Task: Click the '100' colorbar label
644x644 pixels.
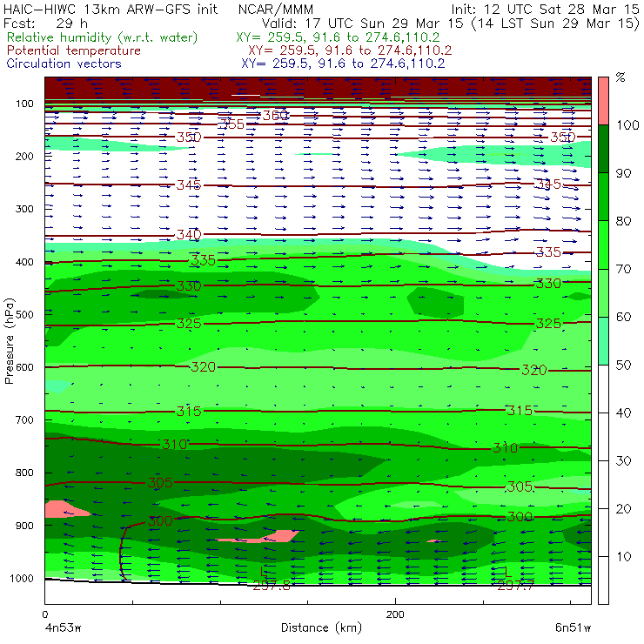Action: [x=627, y=124]
